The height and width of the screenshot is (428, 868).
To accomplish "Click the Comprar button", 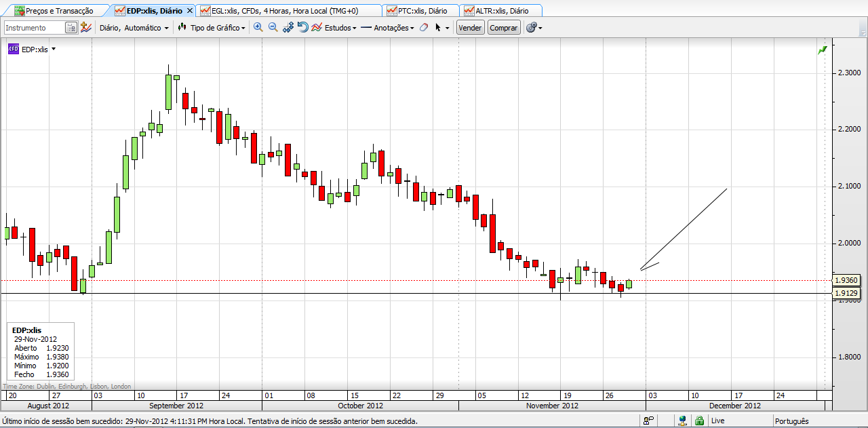I will [504, 28].
